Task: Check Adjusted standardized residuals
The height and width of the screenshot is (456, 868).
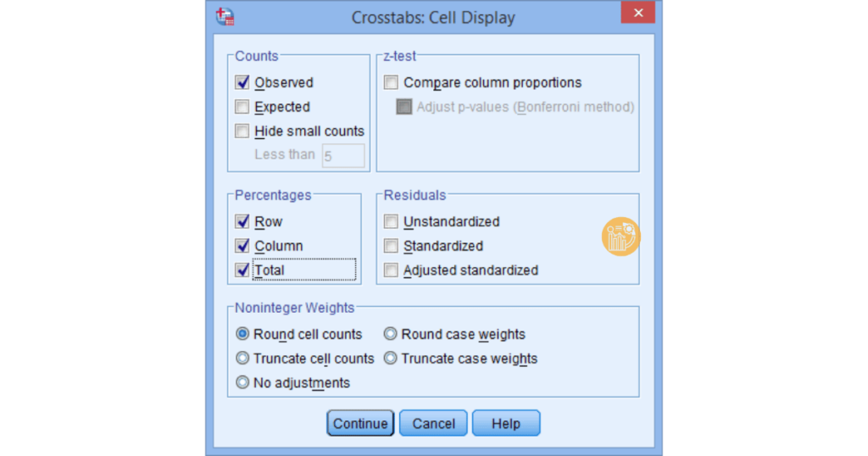Action: coord(391,270)
